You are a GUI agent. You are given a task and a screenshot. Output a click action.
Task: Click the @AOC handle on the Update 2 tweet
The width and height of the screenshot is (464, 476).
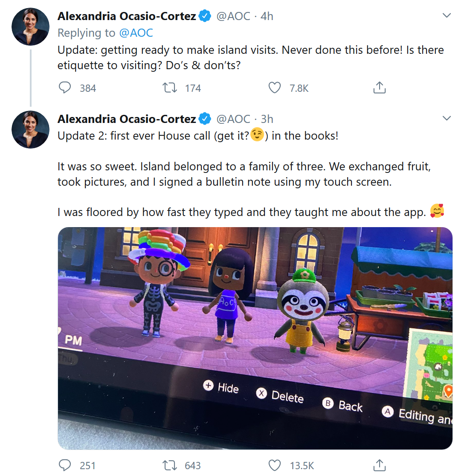tap(233, 119)
